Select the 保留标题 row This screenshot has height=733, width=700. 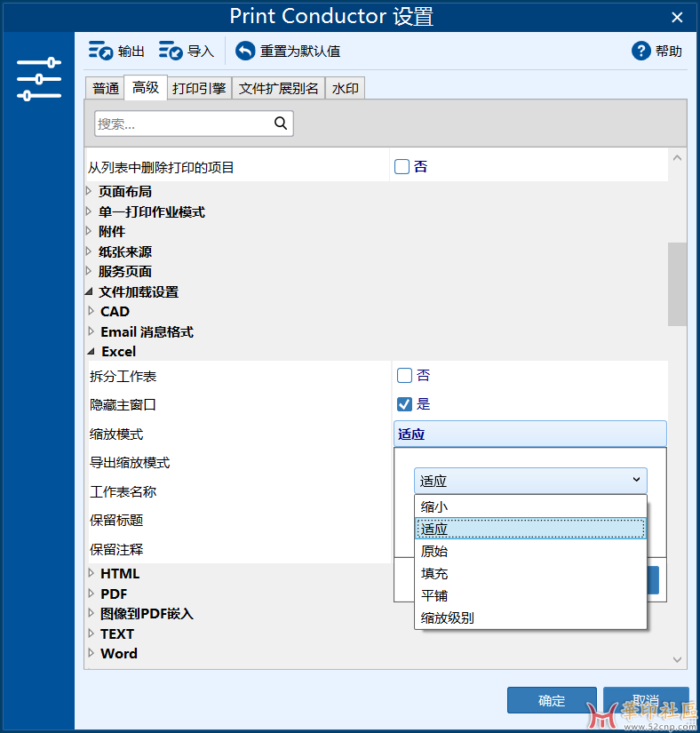coord(240,521)
